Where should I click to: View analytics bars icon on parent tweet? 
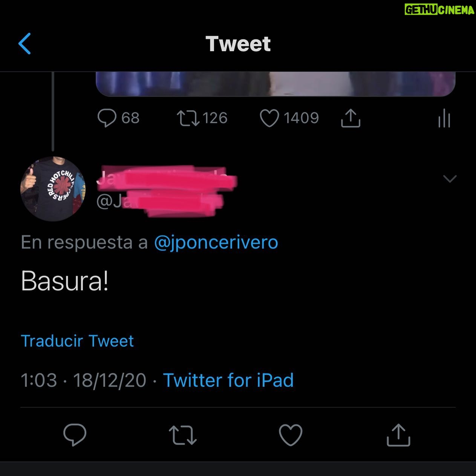coord(444,118)
